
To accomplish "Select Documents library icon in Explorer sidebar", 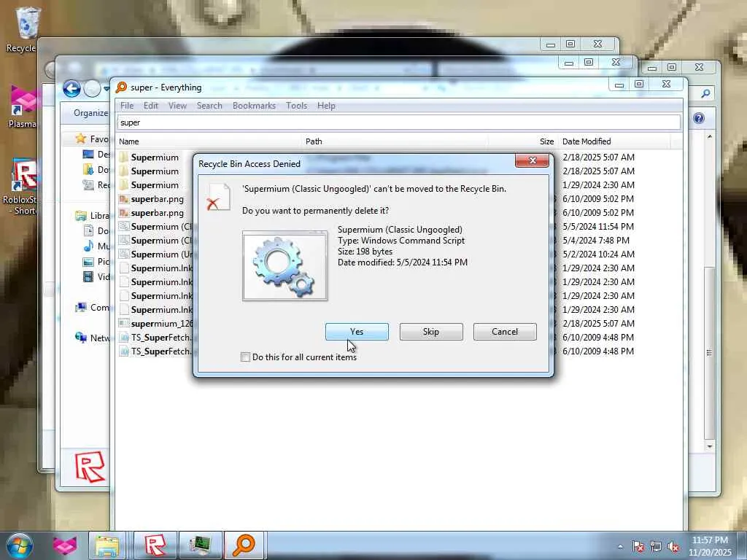I will click(x=88, y=231).
